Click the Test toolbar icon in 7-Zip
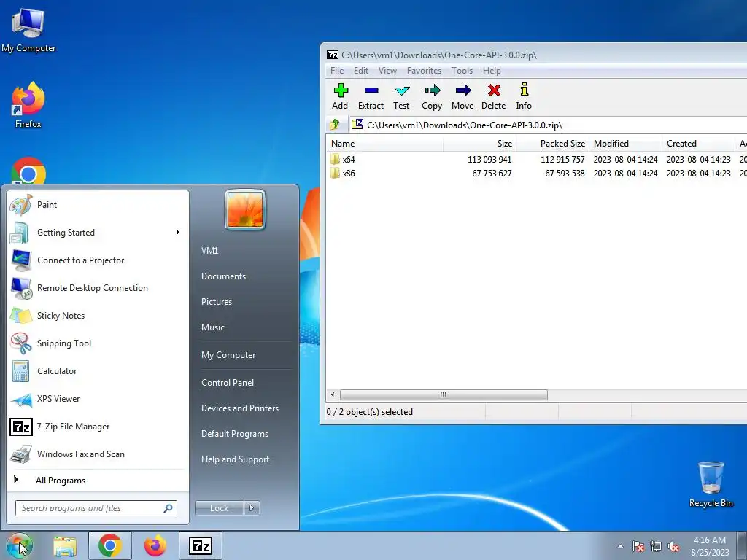This screenshot has height=560, width=747. pos(401,97)
